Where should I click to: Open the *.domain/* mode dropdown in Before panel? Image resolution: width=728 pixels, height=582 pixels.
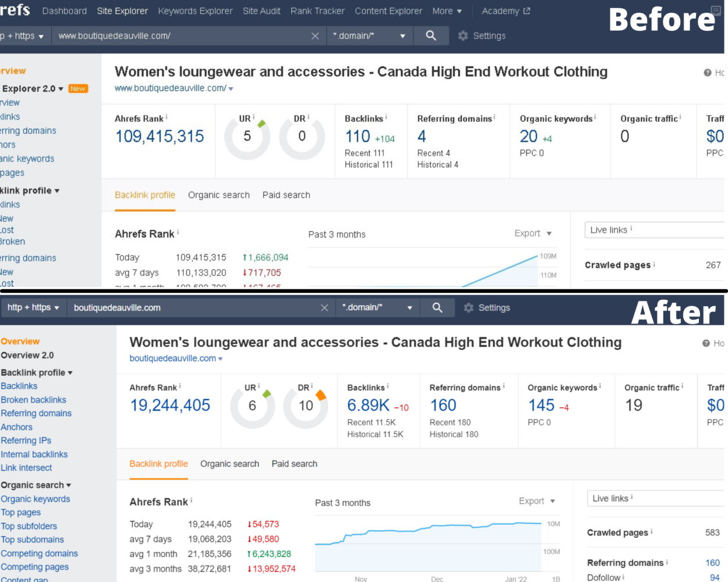point(369,36)
